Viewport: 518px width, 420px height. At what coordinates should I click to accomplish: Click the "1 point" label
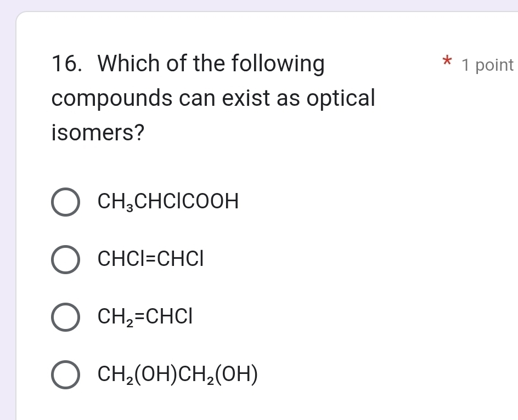pyautogui.click(x=487, y=65)
